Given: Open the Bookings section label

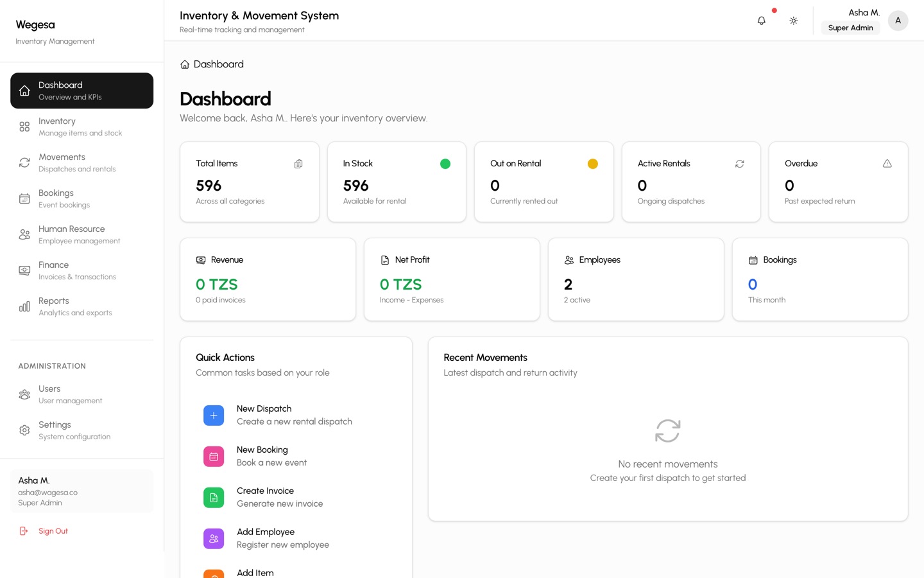Looking at the screenshot, I should click(56, 193).
